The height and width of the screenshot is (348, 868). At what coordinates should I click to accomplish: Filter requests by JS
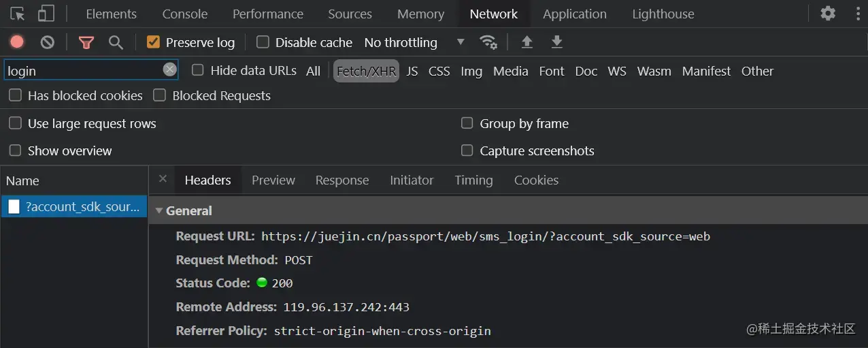click(x=412, y=71)
